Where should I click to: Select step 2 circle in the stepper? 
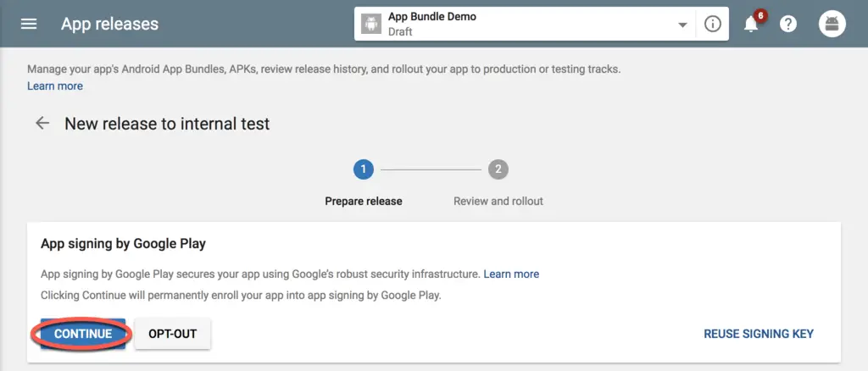[498, 169]
